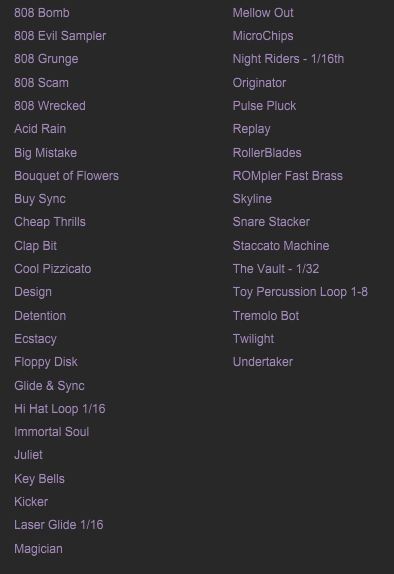The width and height of the screenshot is (394, 574).
Task: Select Toy Percussion Loop 1-8
Action: pyautogui.click(x=300, y=292)
